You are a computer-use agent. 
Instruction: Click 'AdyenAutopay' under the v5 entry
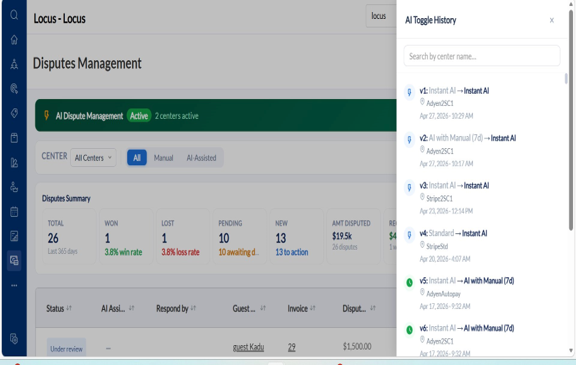point(443,293)
